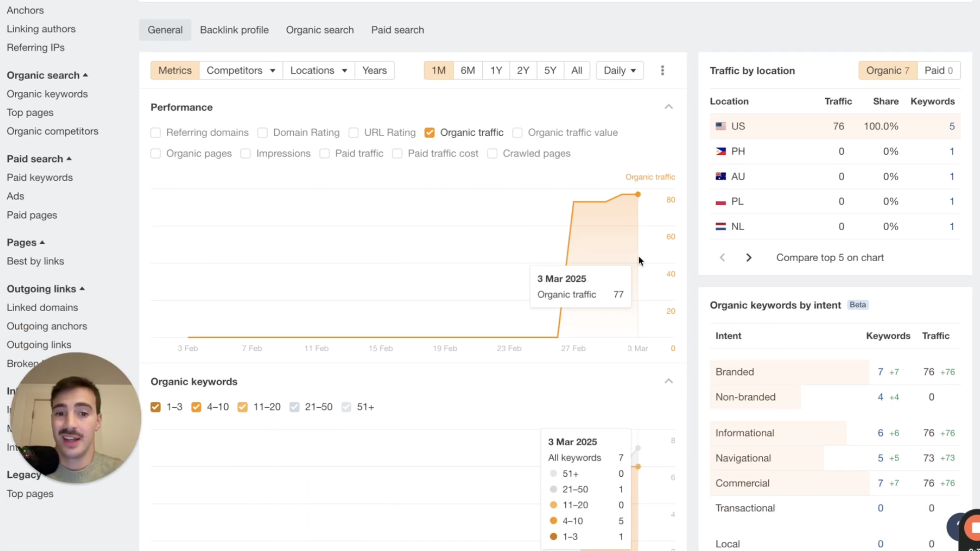Enable the Referring domains checkbox
Image resolution: width=980 pixels, height=551 pixels.
click(x=156, y=132)
